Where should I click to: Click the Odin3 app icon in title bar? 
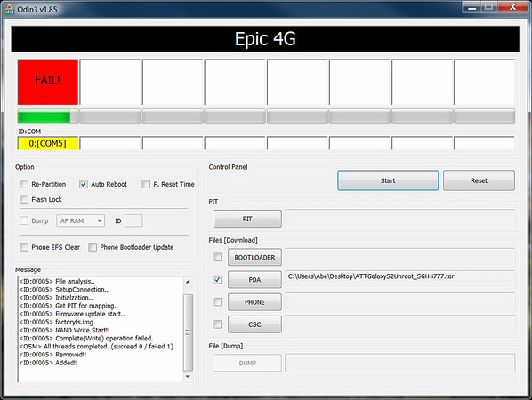pos(9,9)
